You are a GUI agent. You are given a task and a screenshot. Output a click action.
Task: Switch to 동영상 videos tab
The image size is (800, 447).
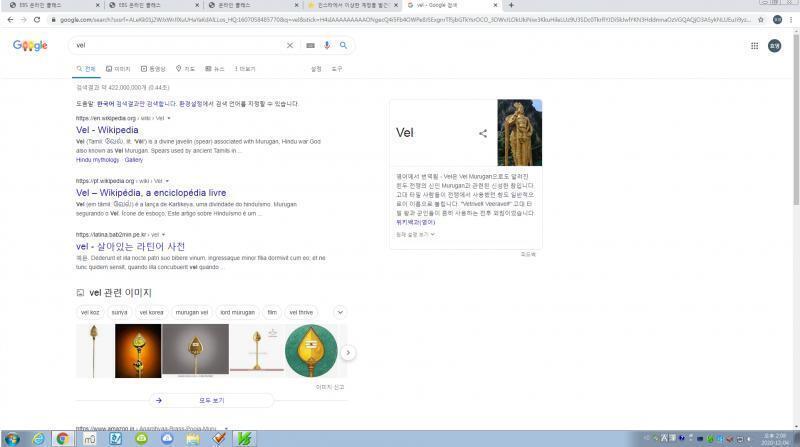pos(153,69)
